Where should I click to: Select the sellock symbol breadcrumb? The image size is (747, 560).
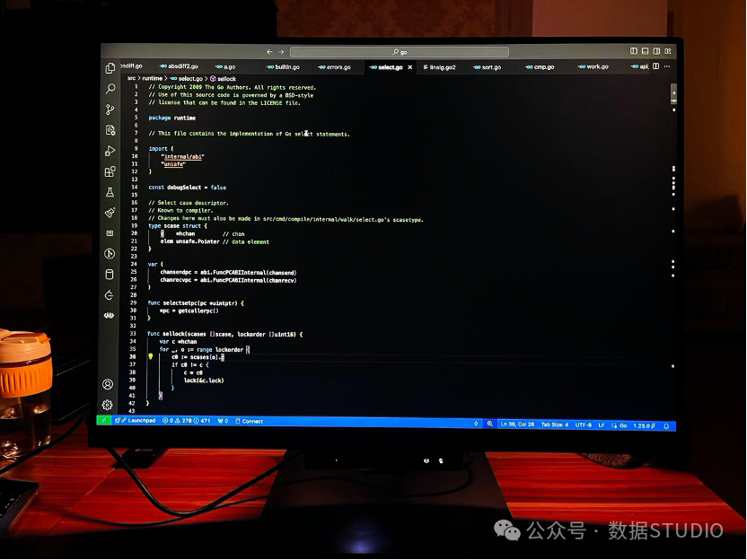point(223,79)
